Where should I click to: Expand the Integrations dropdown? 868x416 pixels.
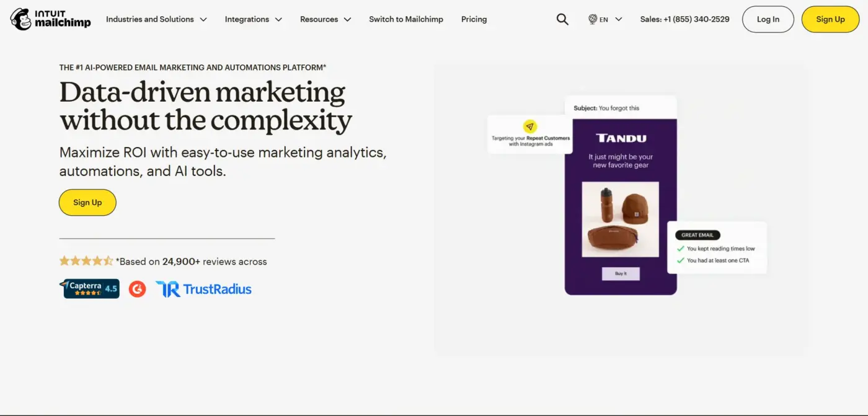click(254, 19)
